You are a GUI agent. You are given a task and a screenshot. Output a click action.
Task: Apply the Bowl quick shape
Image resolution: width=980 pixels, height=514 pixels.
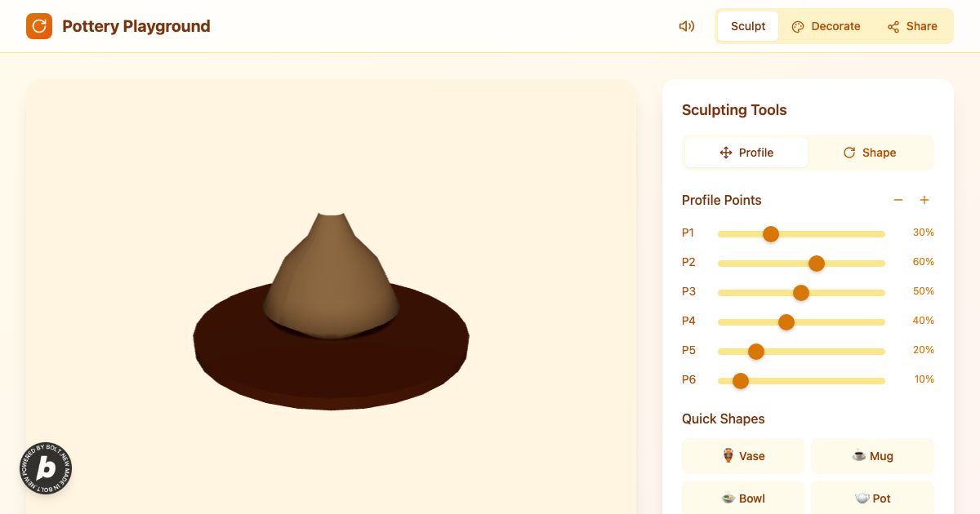pyautogui.click(x=743, y=498)
